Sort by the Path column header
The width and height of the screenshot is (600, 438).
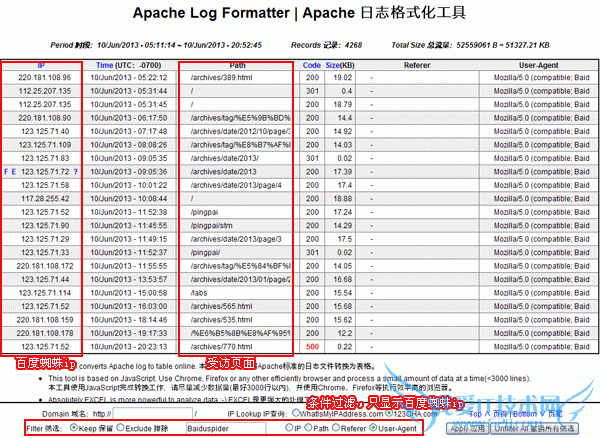pos(237,65)
